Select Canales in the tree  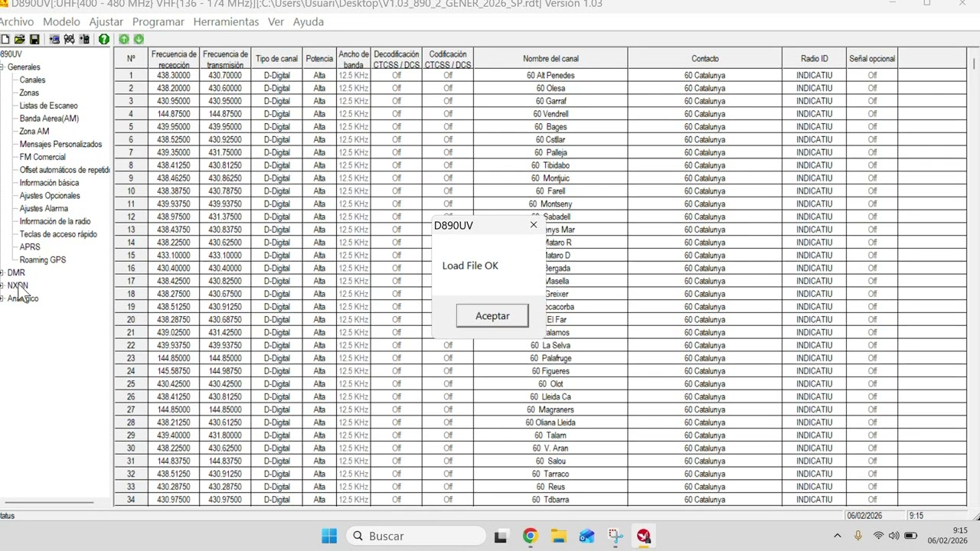click(32, 80)
